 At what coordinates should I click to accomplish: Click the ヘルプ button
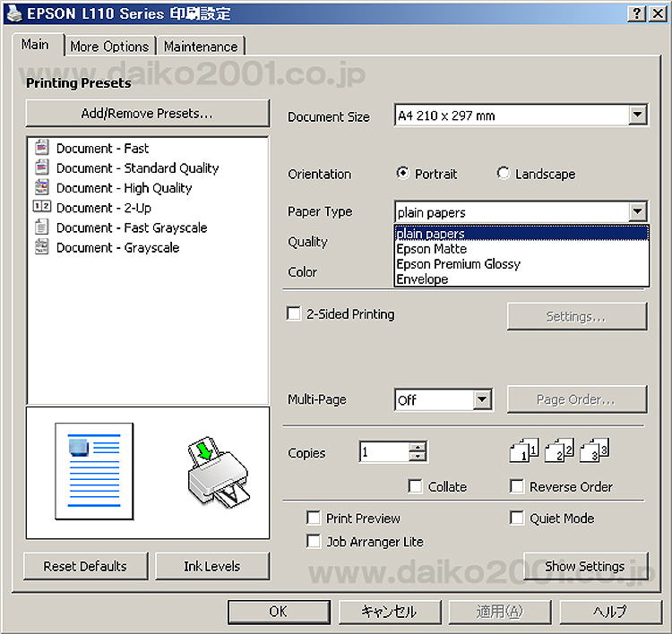[x=610, y=612]
